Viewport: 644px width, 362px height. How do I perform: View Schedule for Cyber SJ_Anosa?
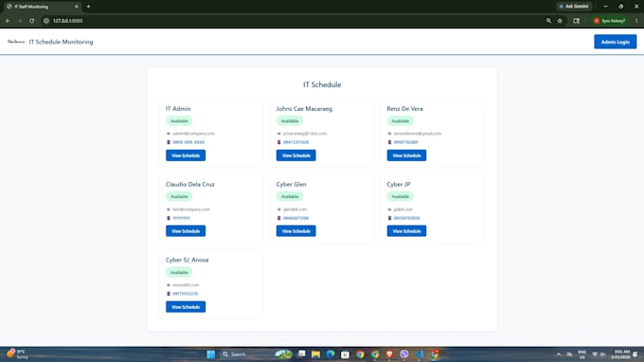(x=186, y=307)
